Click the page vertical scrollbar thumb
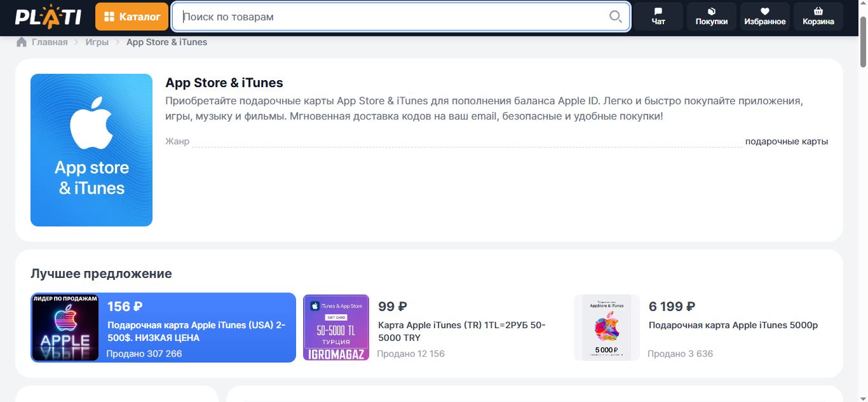The width and height of the screenshot is (868, 402). [x=863, y=41]
